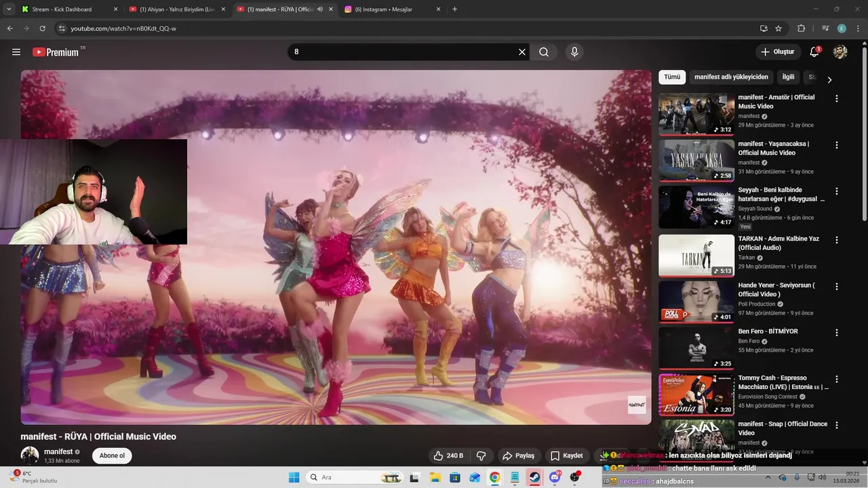Screen dimensions: 868x488
Task: Open Steam from the taskbar
Action: pyautogui.click(x=535, y=477)
